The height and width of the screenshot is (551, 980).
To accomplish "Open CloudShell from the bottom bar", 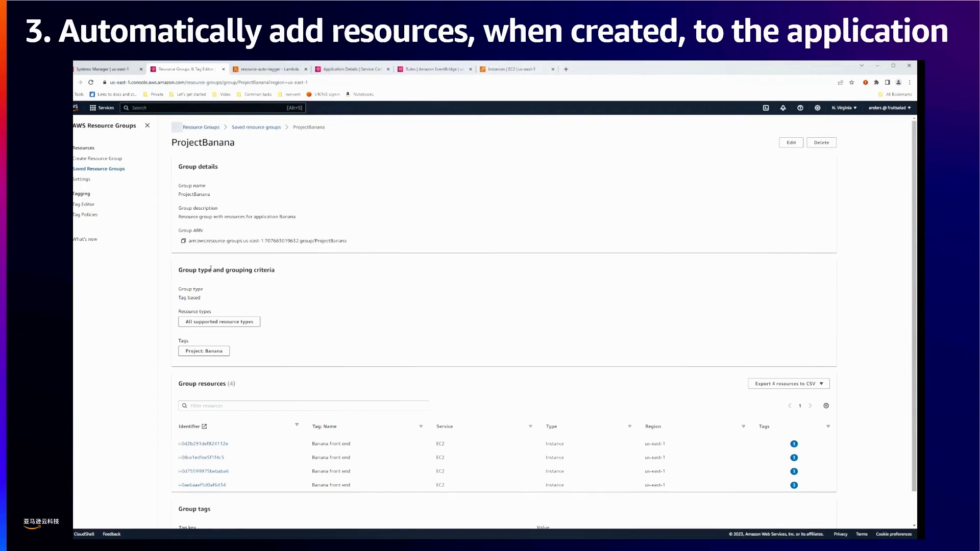I will tap(84, 534).
